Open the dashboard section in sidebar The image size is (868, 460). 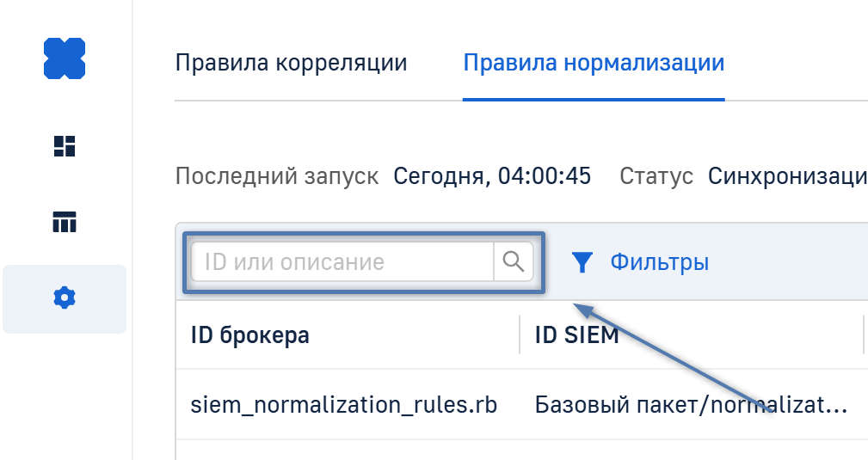(x=65, y=146)
